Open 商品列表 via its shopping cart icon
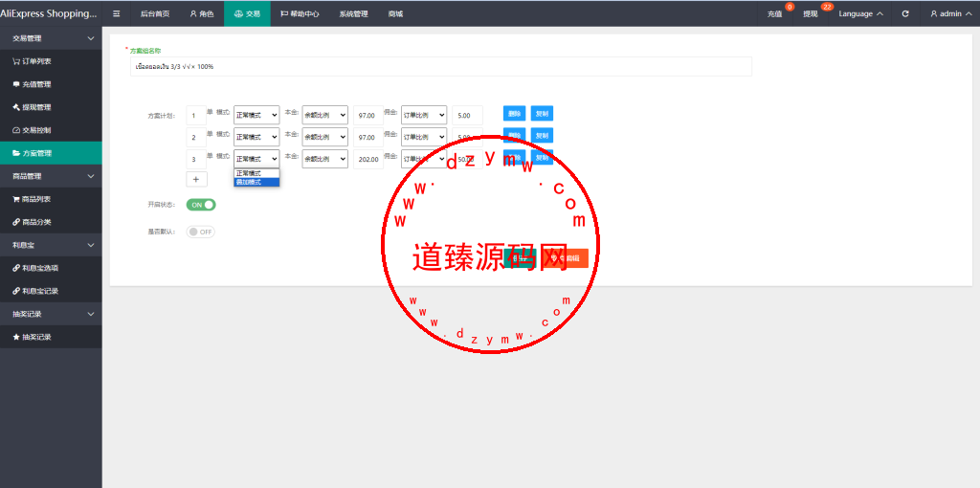Viewport: 980px width, 488px height. [16, 199]
